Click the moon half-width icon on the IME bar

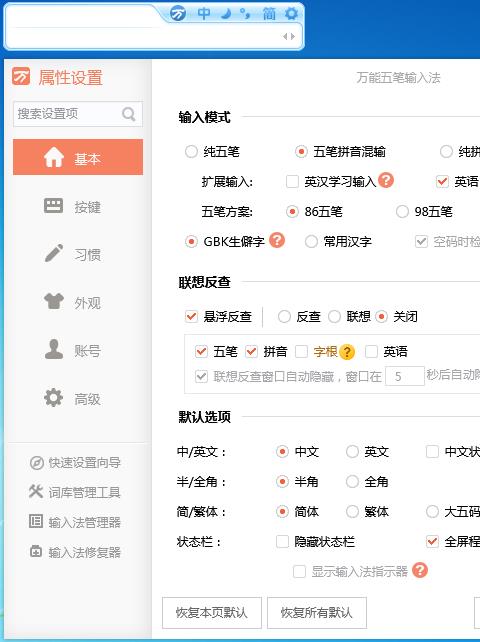226,14
